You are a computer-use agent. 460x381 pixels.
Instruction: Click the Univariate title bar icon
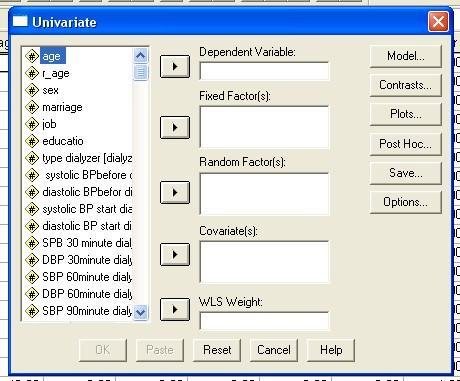pos(20,21)
